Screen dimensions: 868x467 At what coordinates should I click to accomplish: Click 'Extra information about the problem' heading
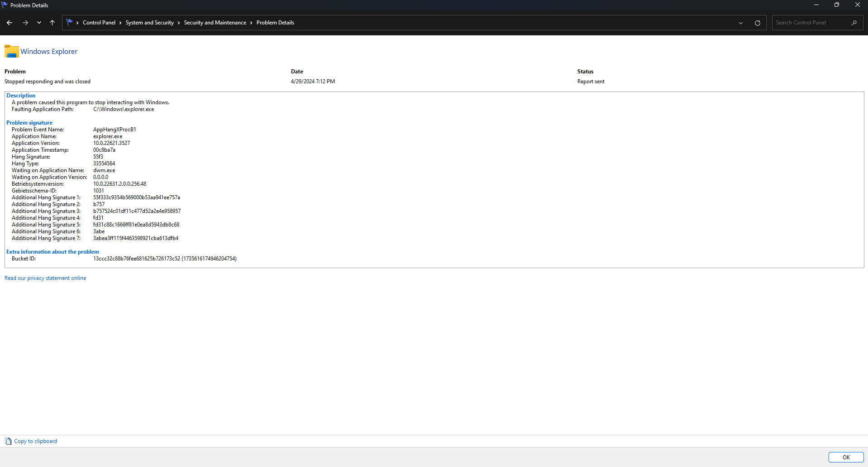pyautogui.click(x=52, y=252)
